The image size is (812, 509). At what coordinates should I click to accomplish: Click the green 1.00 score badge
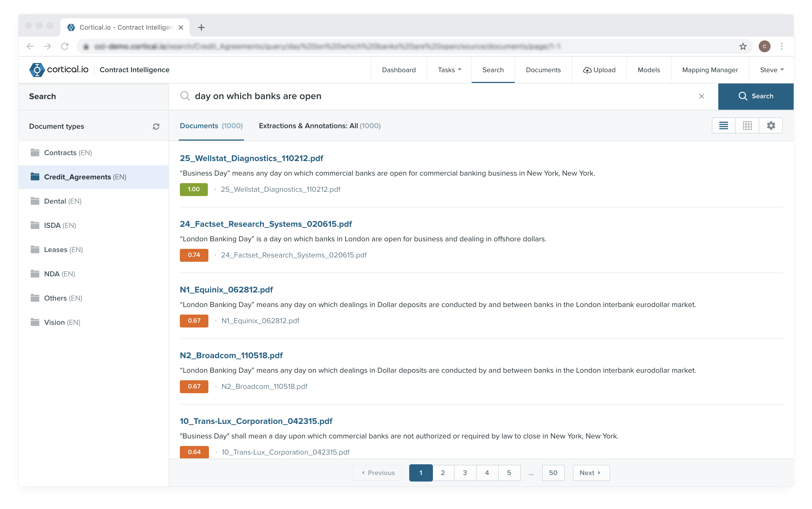(x=194, y=189)
